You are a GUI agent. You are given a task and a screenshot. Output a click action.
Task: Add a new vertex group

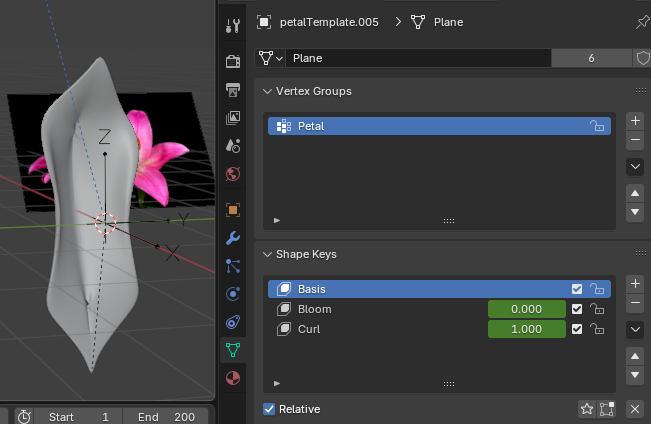click(635, 121)
